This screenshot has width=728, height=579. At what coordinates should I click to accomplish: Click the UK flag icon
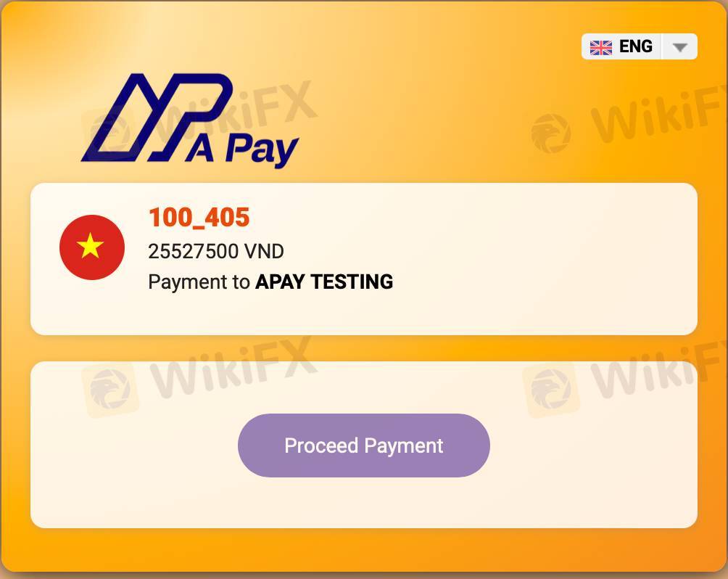coord(600,47)
